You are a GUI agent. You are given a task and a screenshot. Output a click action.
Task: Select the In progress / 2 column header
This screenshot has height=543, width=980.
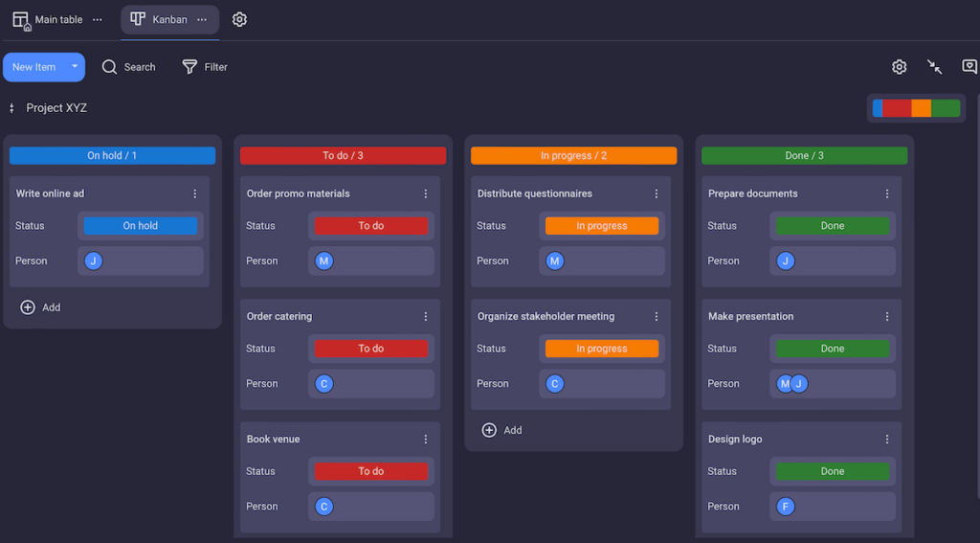(574, 156)
